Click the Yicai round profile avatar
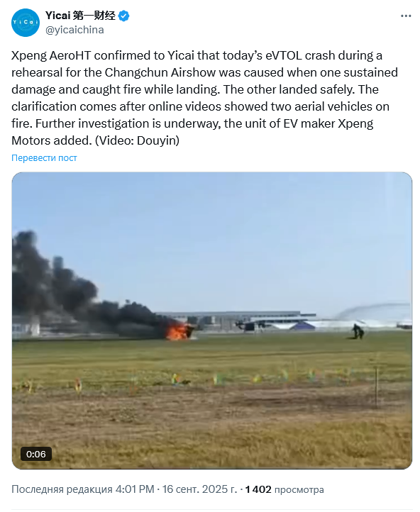The width and height of the screenshot is (420, 512). pyautogui.click(x=25, y=23)
